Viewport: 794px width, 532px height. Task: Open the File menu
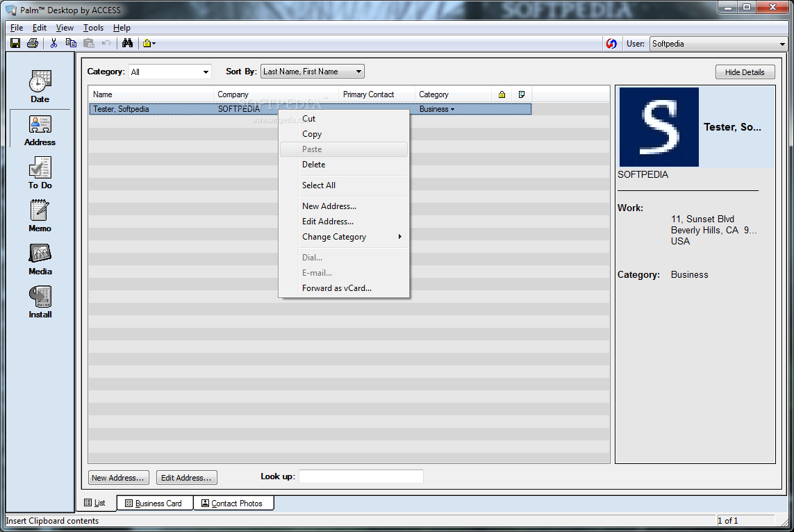[17, 28]
